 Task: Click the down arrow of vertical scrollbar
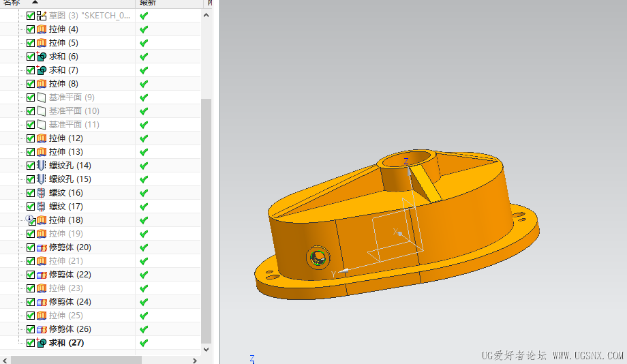click(206, 349)
